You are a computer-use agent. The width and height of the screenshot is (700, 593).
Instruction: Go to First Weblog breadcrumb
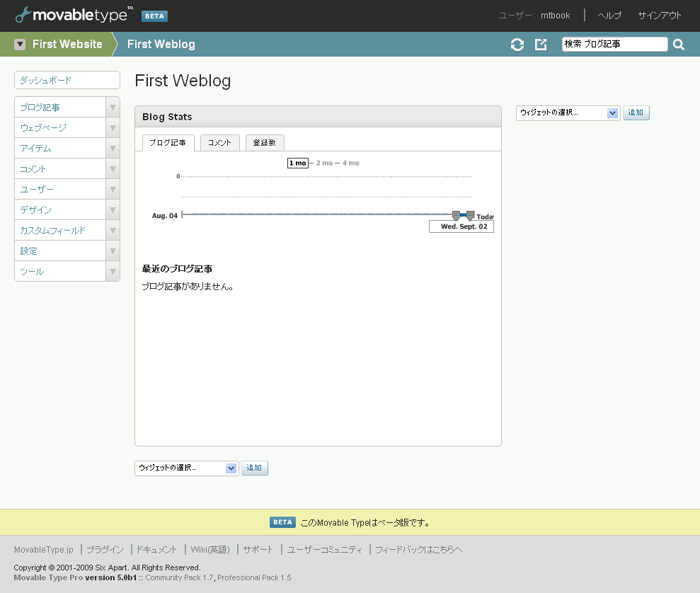point(161,44)
